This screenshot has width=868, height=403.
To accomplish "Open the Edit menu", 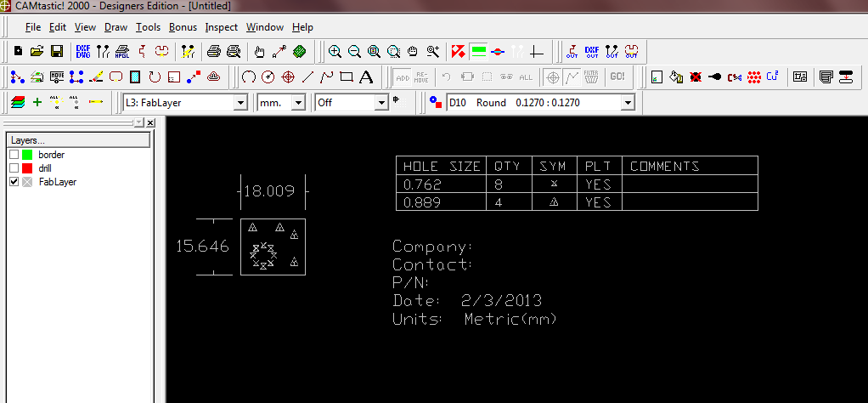I will (x=58, y=27).
